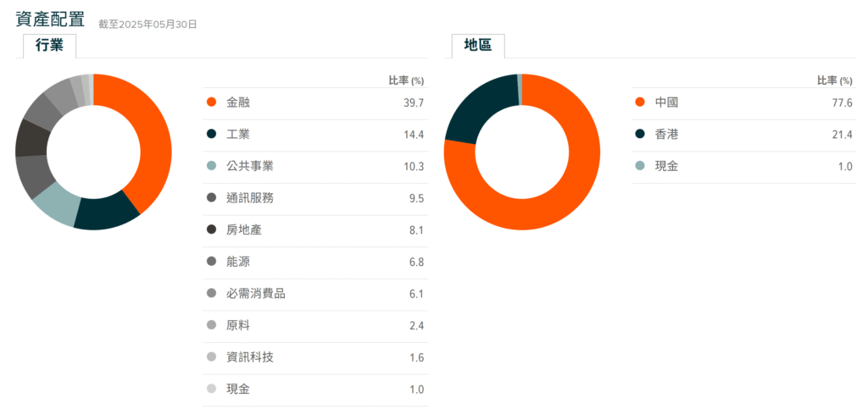Click the 原料 legend dot
This screenshot has height=420, width=868.
click(x=211, y=325)
